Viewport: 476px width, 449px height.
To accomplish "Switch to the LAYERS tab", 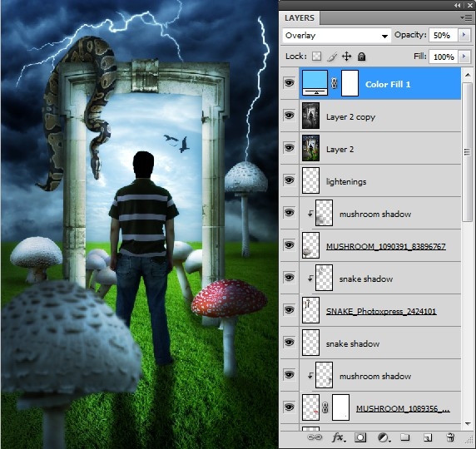I will tap(300, 18).
